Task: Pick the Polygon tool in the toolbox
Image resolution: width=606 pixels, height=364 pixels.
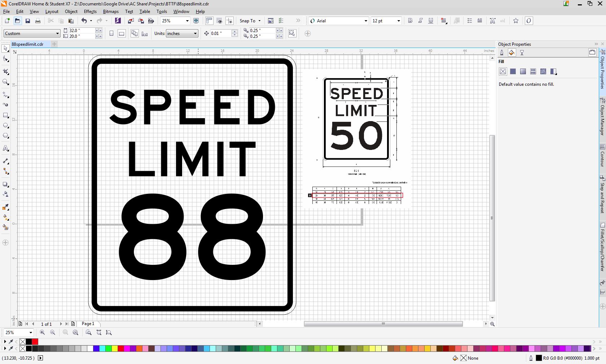Action: point(5,136)
